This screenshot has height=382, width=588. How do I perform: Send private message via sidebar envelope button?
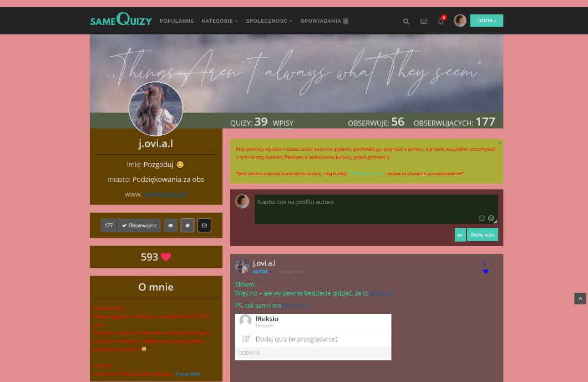coord(204,226)
